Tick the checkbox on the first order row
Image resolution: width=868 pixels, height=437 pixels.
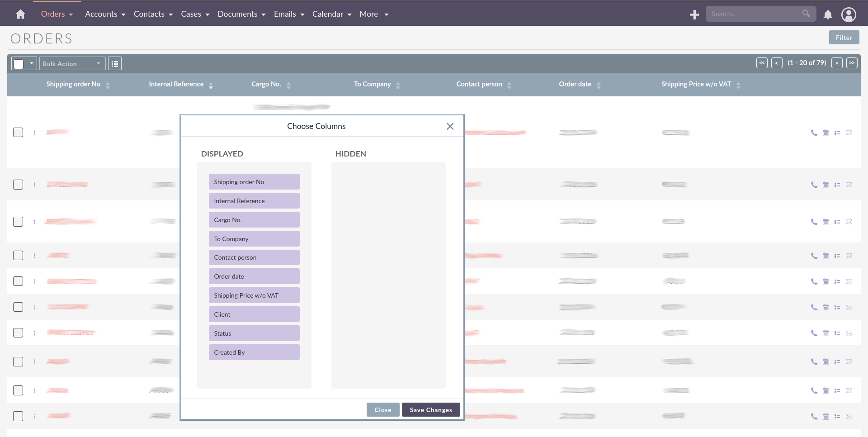18,133
